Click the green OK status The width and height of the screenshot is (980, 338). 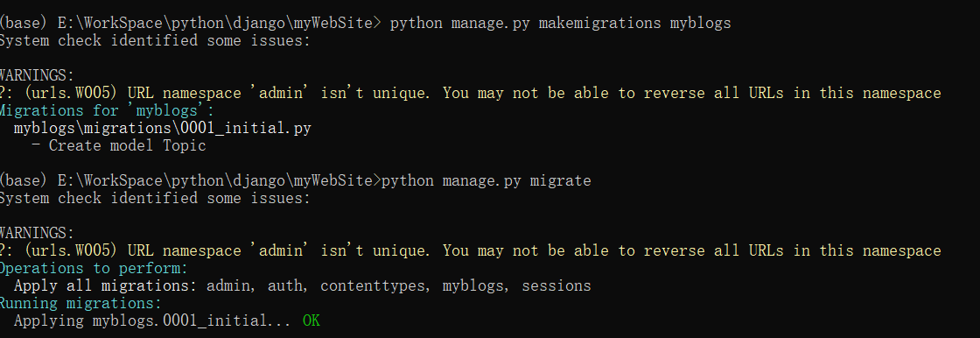click(x=311, y=321)
